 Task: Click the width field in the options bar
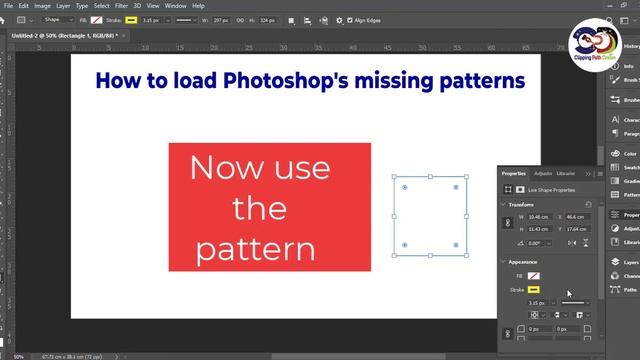click(221, 20)
